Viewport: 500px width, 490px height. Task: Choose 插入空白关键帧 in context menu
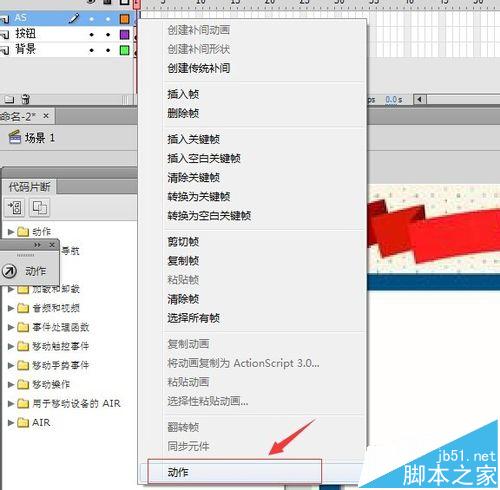204,158
